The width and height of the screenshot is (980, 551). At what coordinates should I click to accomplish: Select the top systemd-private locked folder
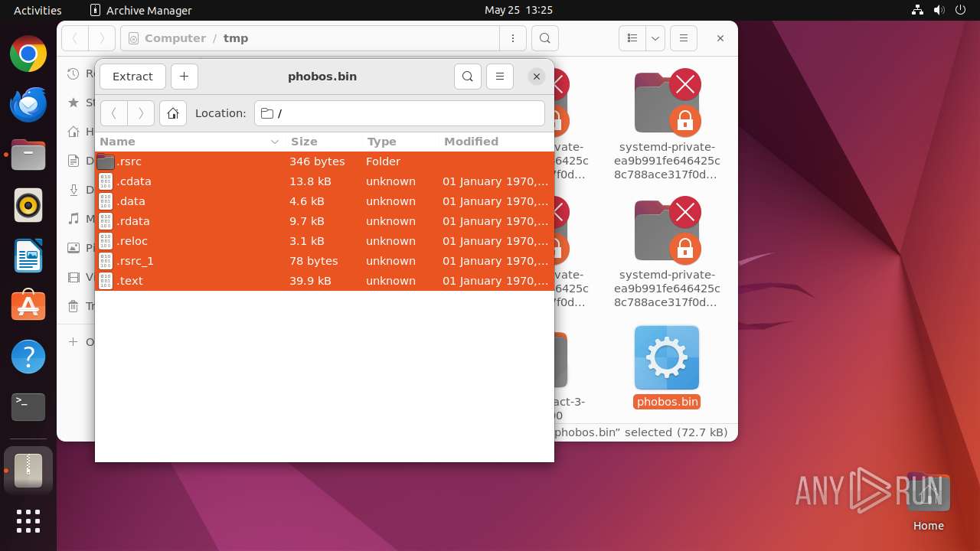tap(667, 126)
